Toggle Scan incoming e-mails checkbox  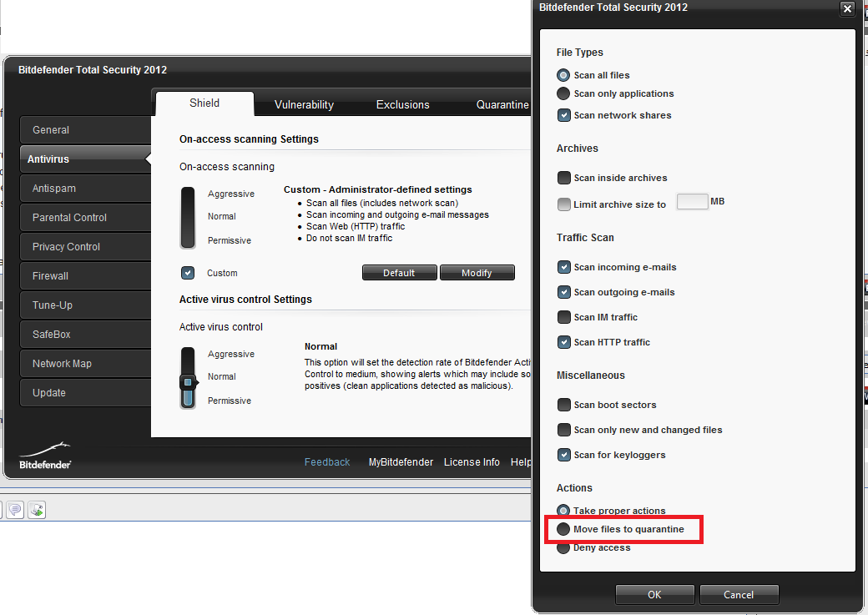(563, 267)
